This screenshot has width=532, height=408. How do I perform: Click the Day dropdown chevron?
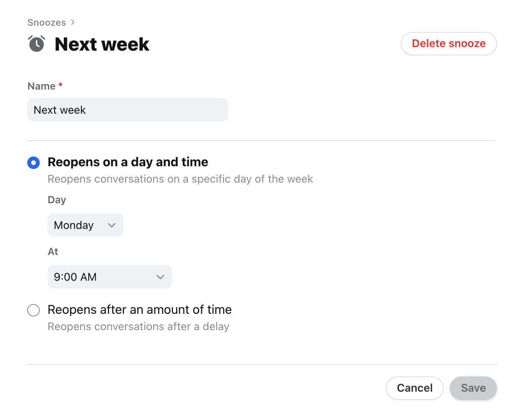click(x=112, y=225)
